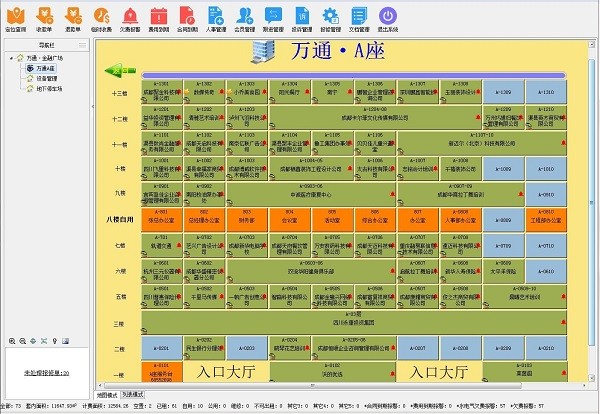Select vacant room A-0809

tap(503, 220)
